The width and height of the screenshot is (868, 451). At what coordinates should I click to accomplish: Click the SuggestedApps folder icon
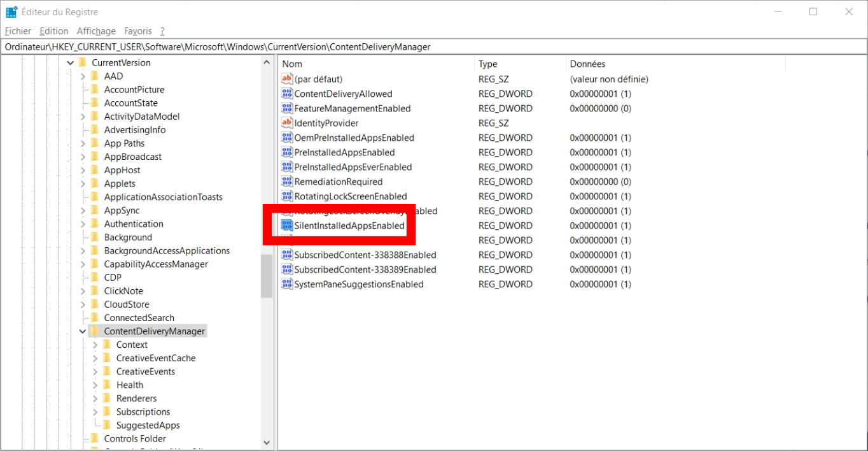(x=106, y=425)
